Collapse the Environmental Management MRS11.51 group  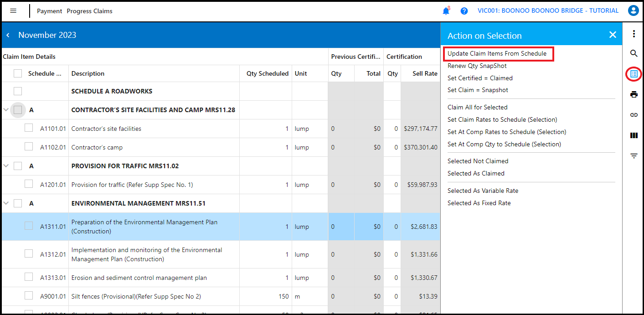(x=6, y=203)
